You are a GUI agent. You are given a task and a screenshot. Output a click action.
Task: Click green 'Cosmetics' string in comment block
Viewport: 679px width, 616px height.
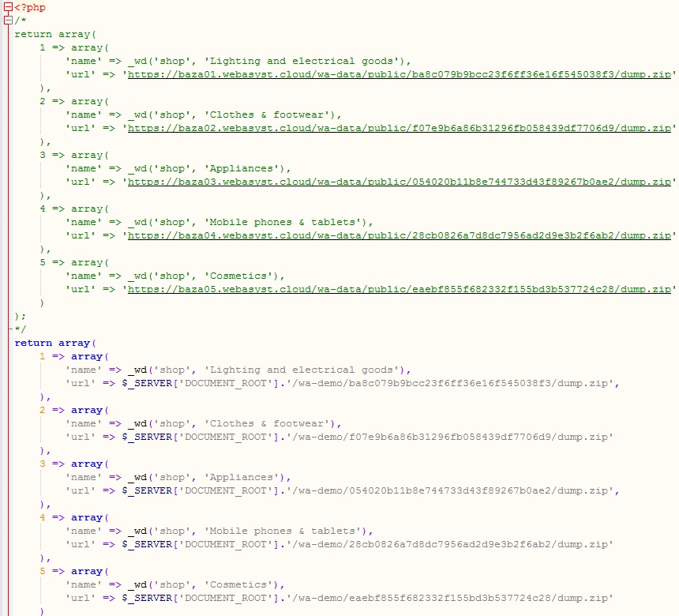(238, 276)
